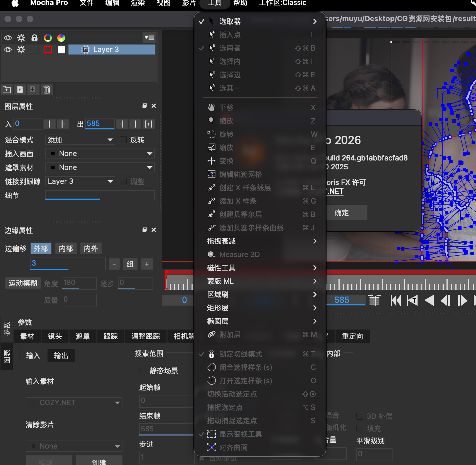Viewport: 476px width, 465px height.
Task: Click the lock icon in the layers panel
Action: (x=34, y=38)
